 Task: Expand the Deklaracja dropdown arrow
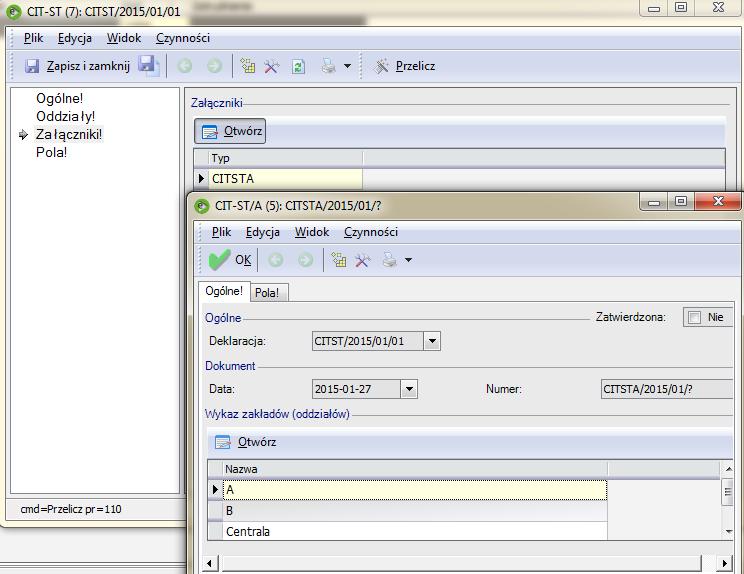432,341
